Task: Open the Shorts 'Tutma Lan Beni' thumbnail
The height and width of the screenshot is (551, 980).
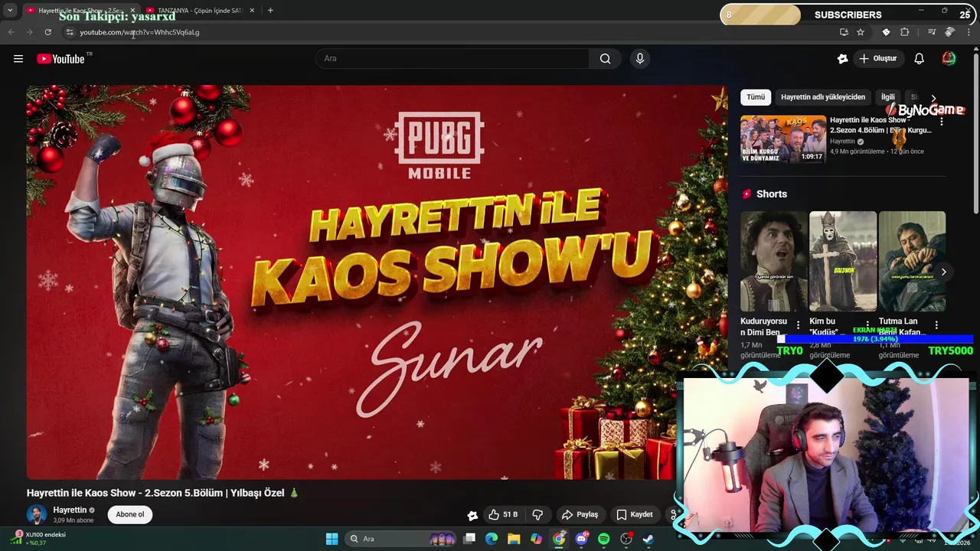Action: (912, 261)
